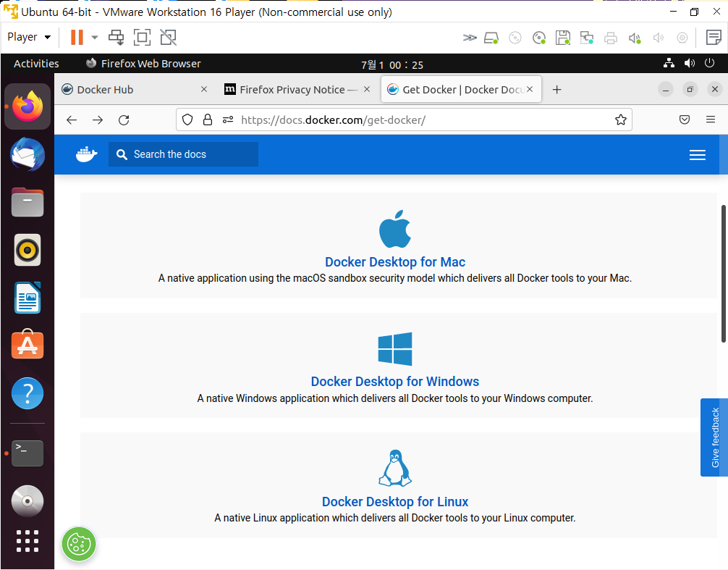Screen dimensions: 728x570
Task: Close the Docker Hub tab
Action: click(x=204, y=89)
